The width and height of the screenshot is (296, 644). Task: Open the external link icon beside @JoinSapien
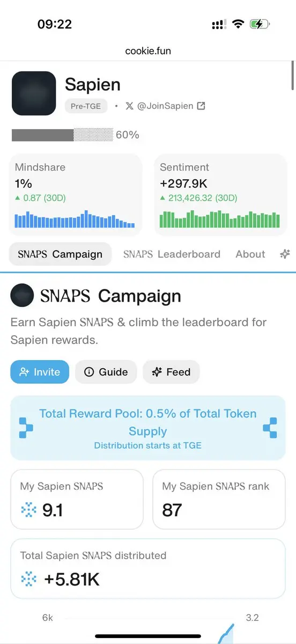click(x=201, y=106)
